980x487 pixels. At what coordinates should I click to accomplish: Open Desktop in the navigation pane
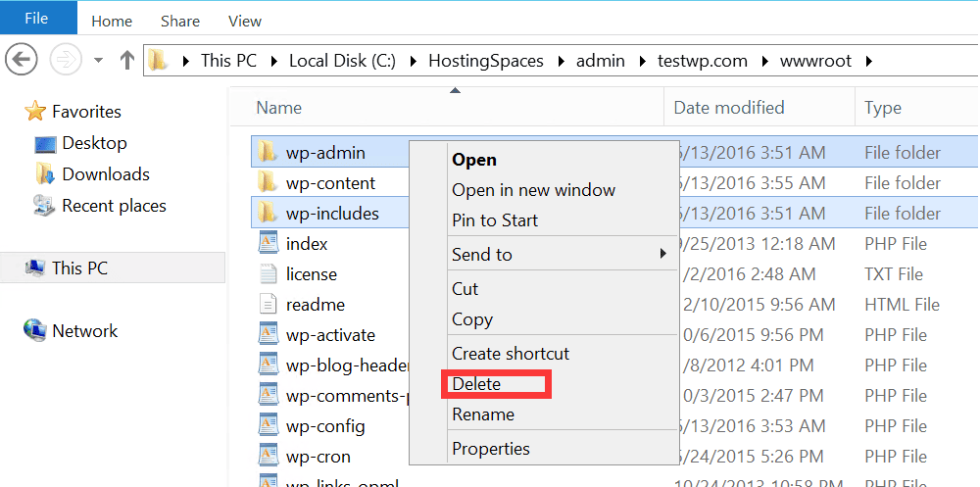click(94, 143)
